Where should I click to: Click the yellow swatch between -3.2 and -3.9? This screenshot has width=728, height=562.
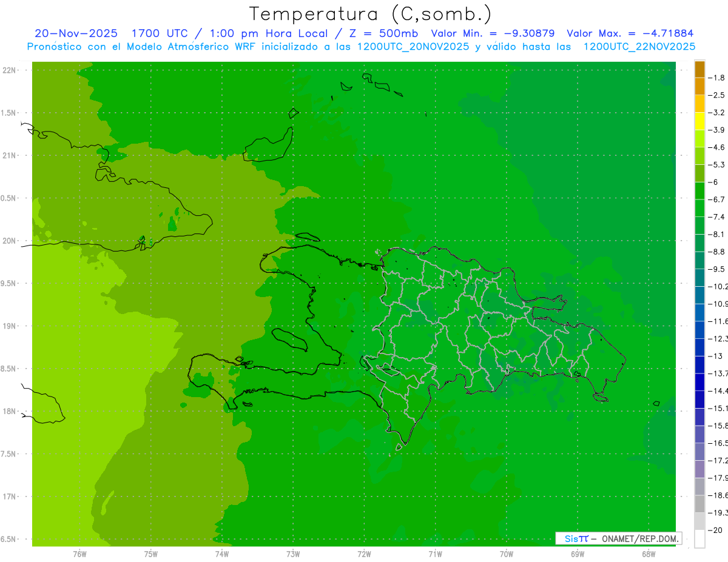tap(699, 121)
